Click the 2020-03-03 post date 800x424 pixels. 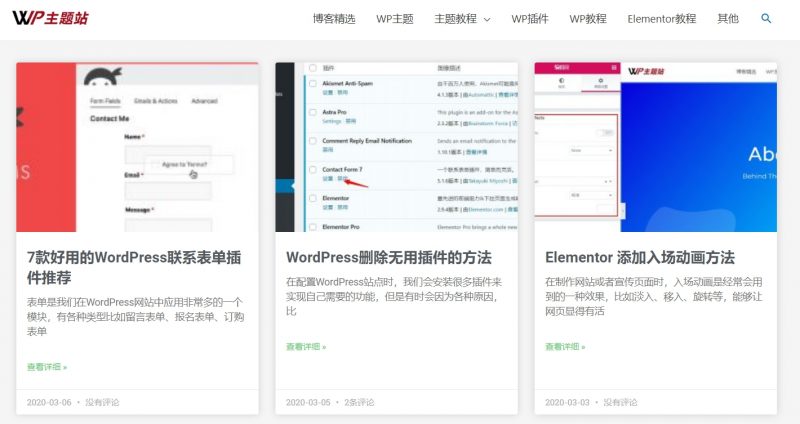click(x=567, y=402)
